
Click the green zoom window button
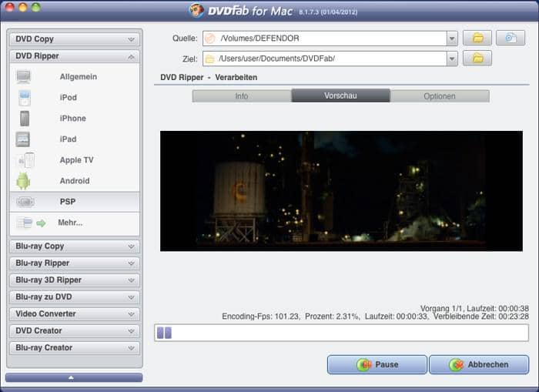coord(36,7)
